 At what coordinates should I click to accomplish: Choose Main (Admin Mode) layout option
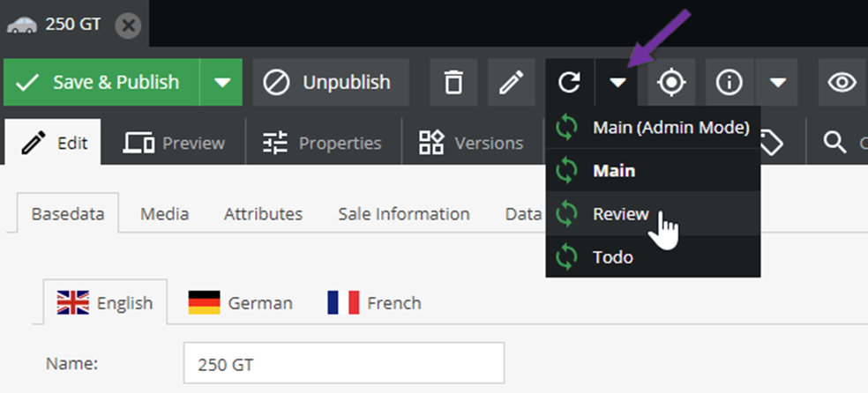pos(670,128)
